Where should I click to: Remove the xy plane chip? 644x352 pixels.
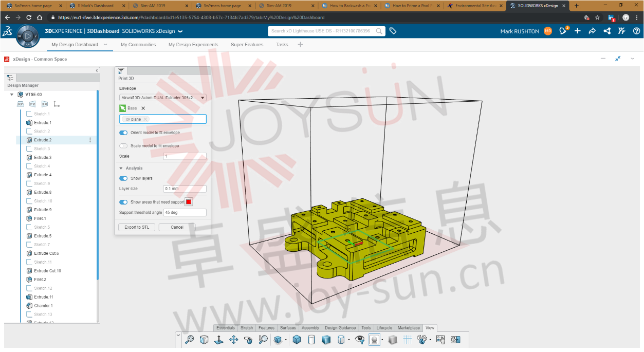point(145,119)
